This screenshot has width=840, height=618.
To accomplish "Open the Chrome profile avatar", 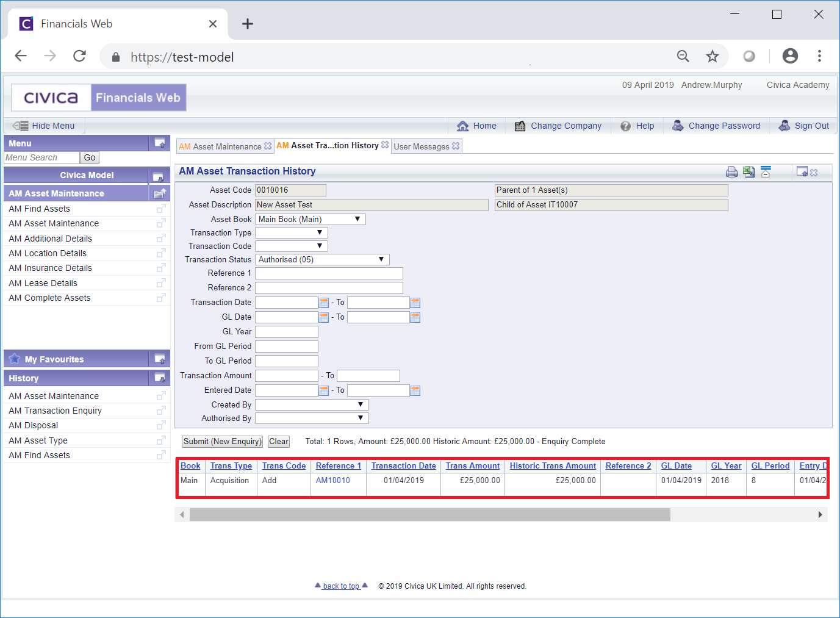I will click(790, 56).
